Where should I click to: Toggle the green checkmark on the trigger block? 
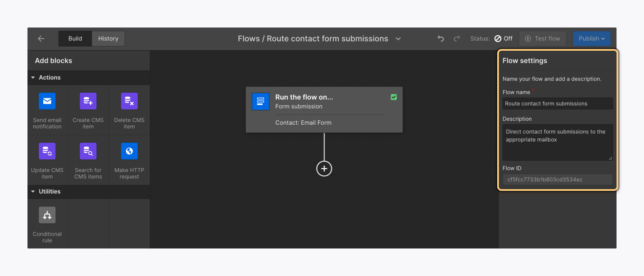(x=394, y=97)
